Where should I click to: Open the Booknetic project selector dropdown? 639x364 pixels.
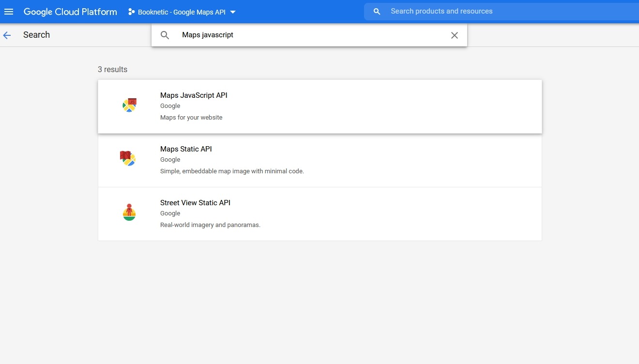click(x=182, y=12)
